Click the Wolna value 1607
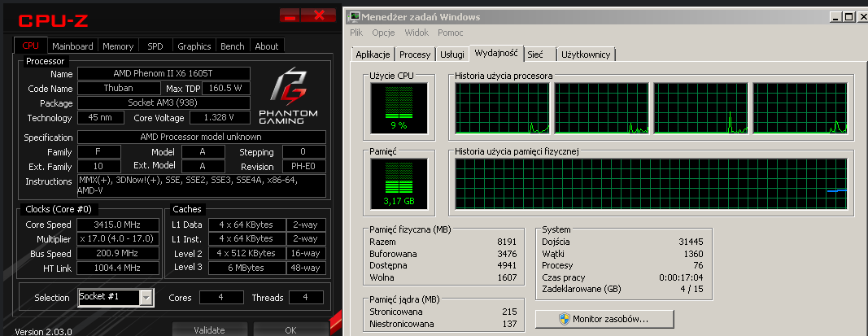The height and width of the screenshot is (336, 868). [507, 277]
